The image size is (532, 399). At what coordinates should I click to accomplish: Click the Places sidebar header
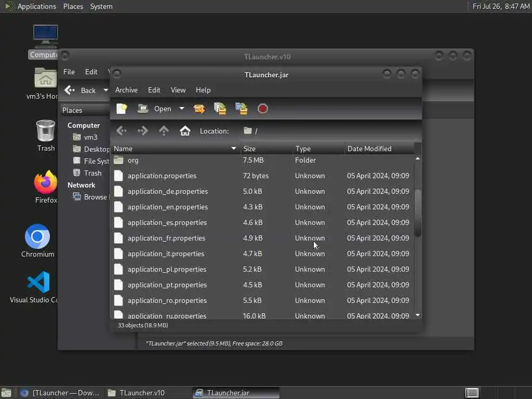pyautogui.click(x=85, y=110)
